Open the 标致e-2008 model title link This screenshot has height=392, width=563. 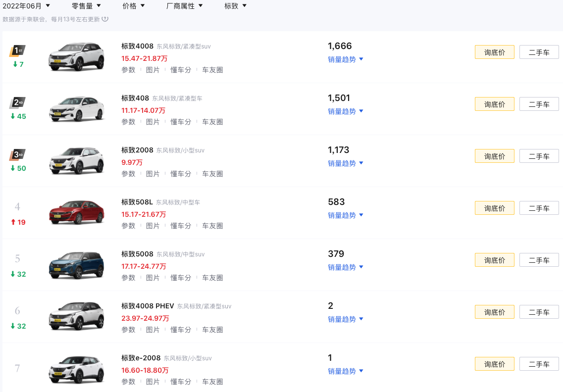pos(141,358)
